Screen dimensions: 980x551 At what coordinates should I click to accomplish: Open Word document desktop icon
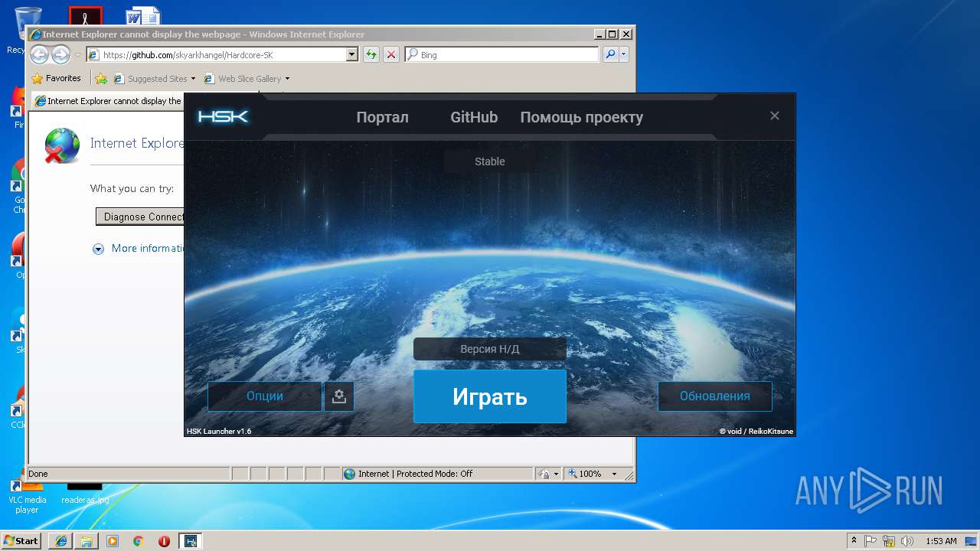pyautogui.click(x=143, y=15)
